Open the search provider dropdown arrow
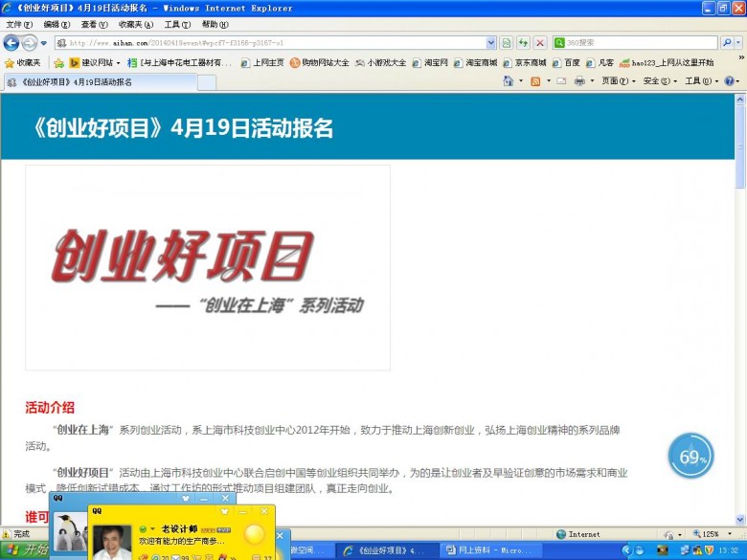Viewport: 747px width, 560px height. tap(738, 43)
